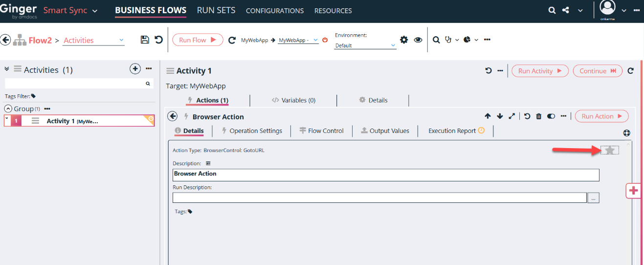644x265 pixels.
Task: Toggle the eye icon in the flow toolbar
Action: click(x=418, y=40)
